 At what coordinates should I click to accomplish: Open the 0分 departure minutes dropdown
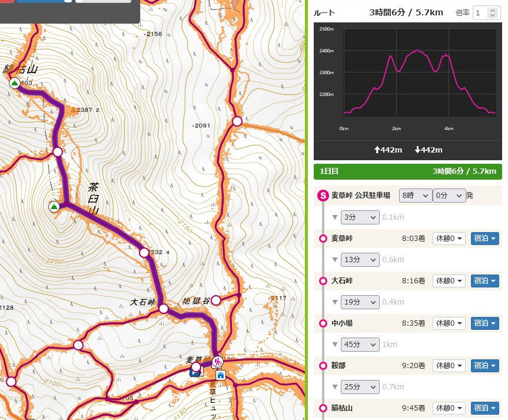[448, 195]
